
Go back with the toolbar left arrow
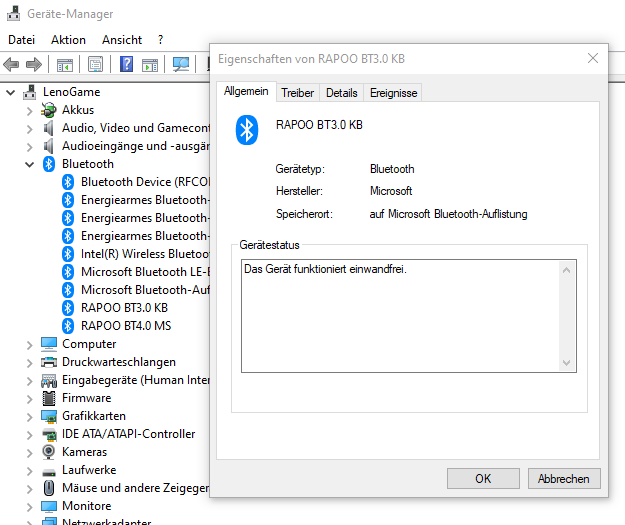11,64
